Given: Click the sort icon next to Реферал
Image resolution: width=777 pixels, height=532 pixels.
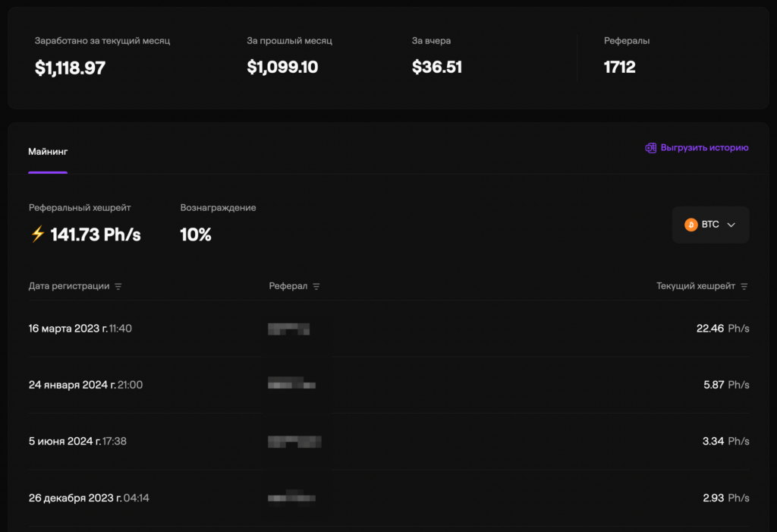Looking at the screenshot, I should coord(316,287).
